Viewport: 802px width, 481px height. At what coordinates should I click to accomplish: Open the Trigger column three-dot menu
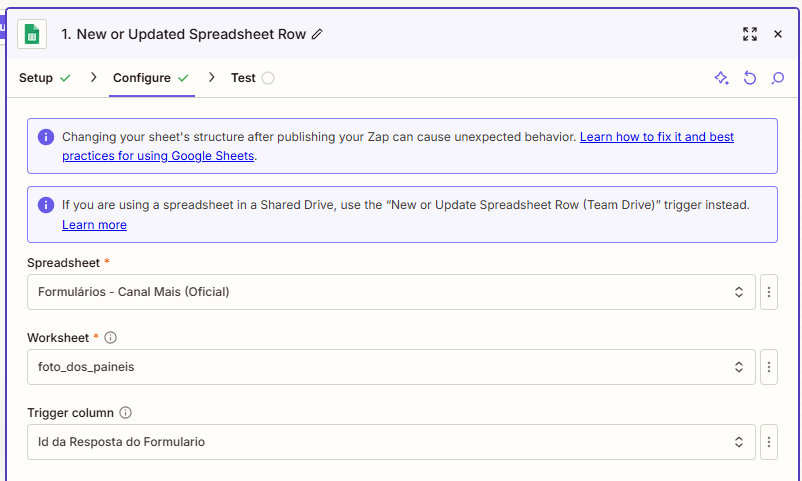click(769, 442)
